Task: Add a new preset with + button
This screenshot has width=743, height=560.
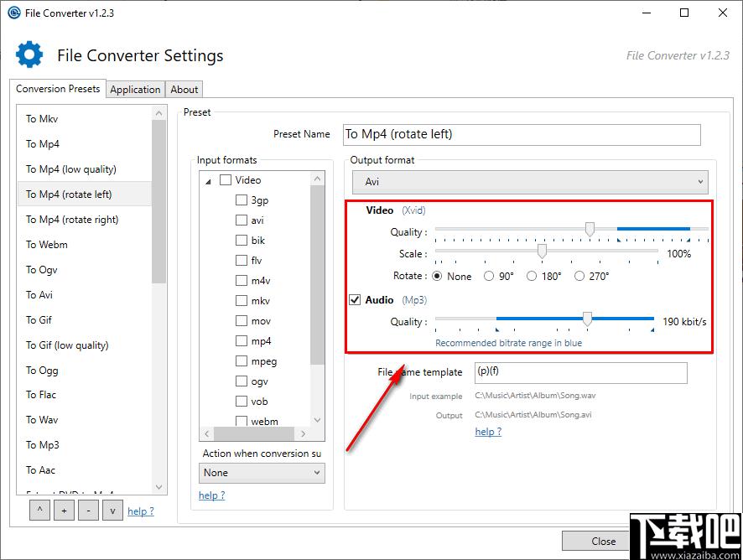Action: tap(64, 511)
